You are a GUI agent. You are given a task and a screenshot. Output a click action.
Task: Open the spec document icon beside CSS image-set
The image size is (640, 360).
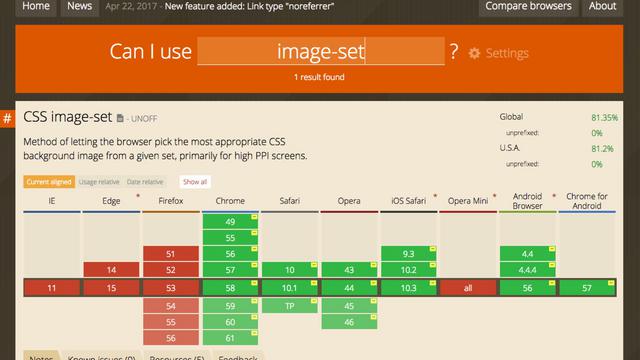120,118
